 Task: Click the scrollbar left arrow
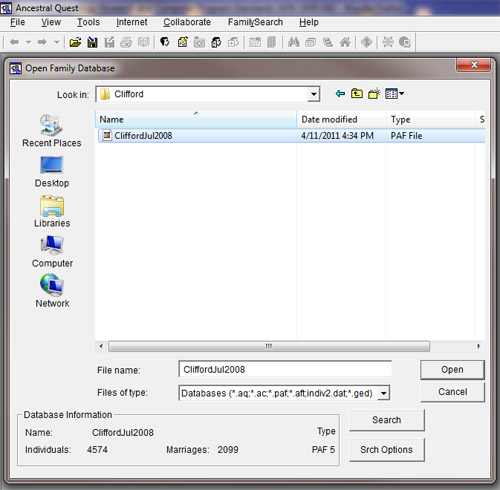tap(101, 346)
